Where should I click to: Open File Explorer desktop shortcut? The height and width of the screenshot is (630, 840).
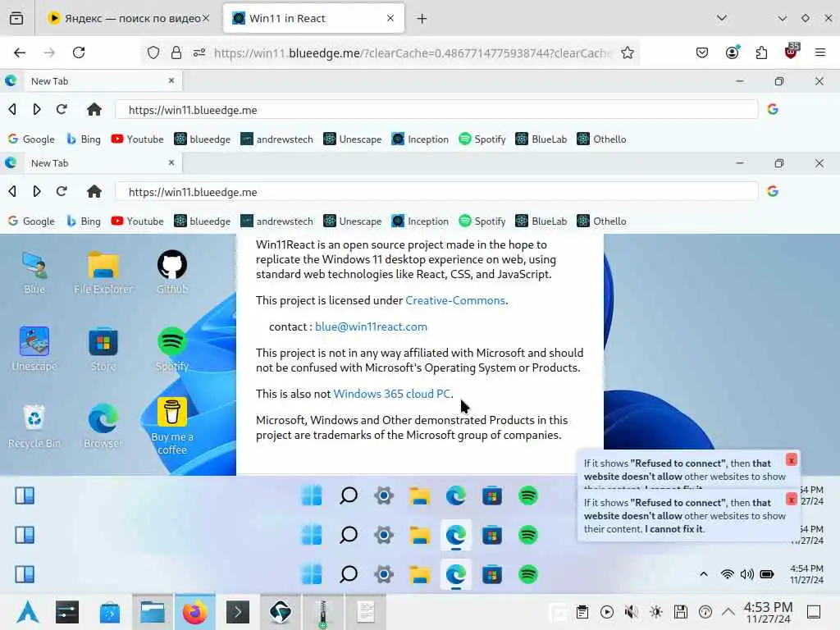point(103,272)
